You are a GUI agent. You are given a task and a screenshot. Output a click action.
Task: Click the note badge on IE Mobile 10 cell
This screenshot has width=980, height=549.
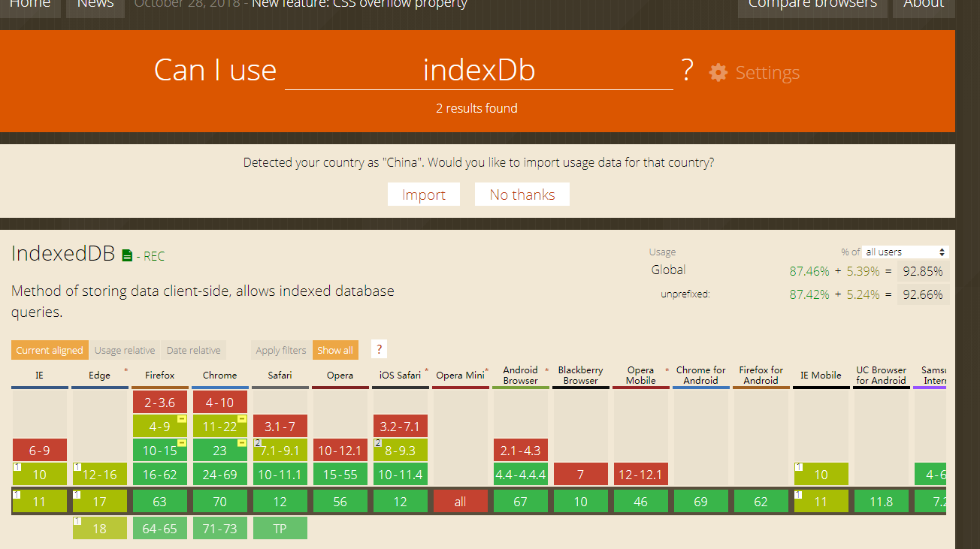click(x=800, y=467)
